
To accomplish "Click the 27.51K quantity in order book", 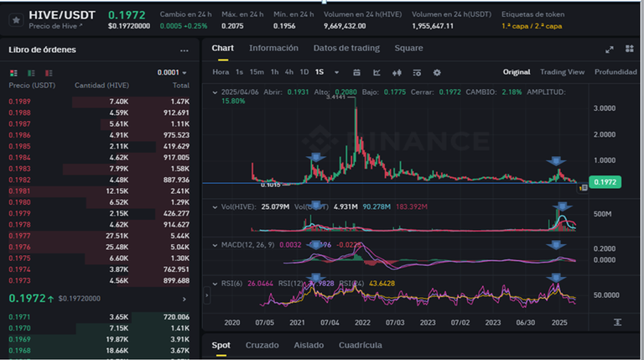I will coord(117,236).
